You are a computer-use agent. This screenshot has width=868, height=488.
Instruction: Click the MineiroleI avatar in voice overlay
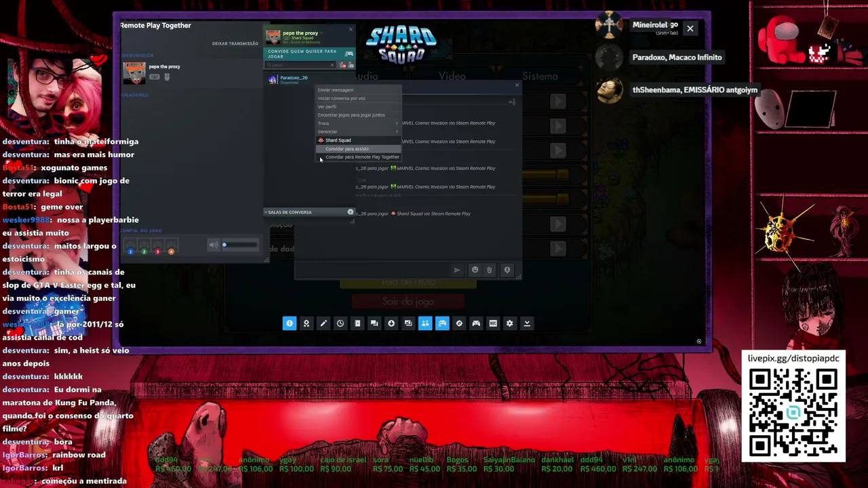click(x=609, y=25)
